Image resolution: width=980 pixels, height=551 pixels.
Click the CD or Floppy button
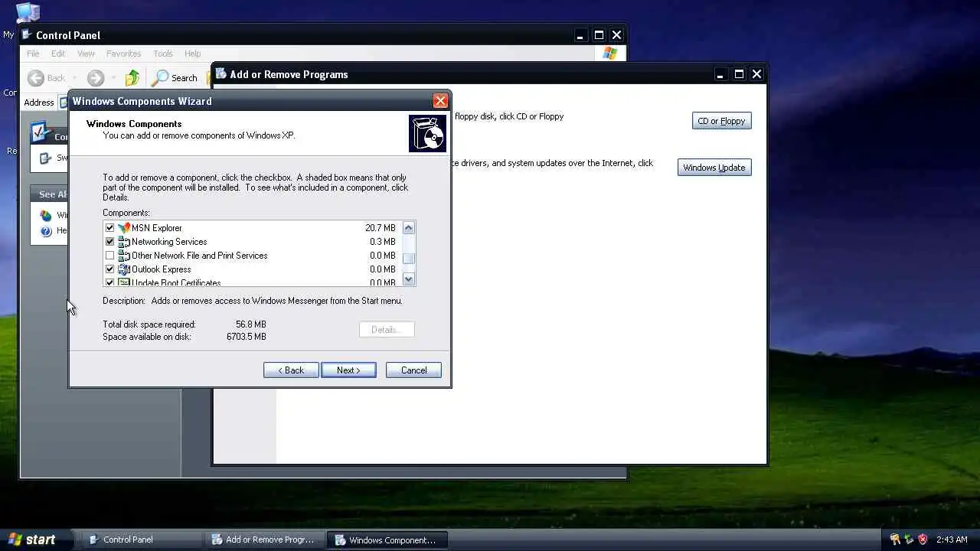[722, 121]
